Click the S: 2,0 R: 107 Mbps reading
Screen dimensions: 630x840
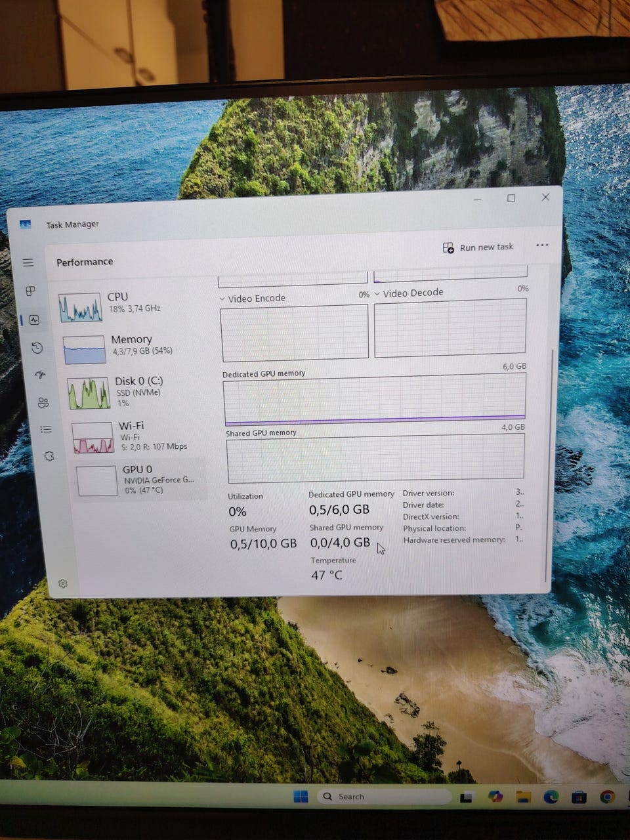154,447
